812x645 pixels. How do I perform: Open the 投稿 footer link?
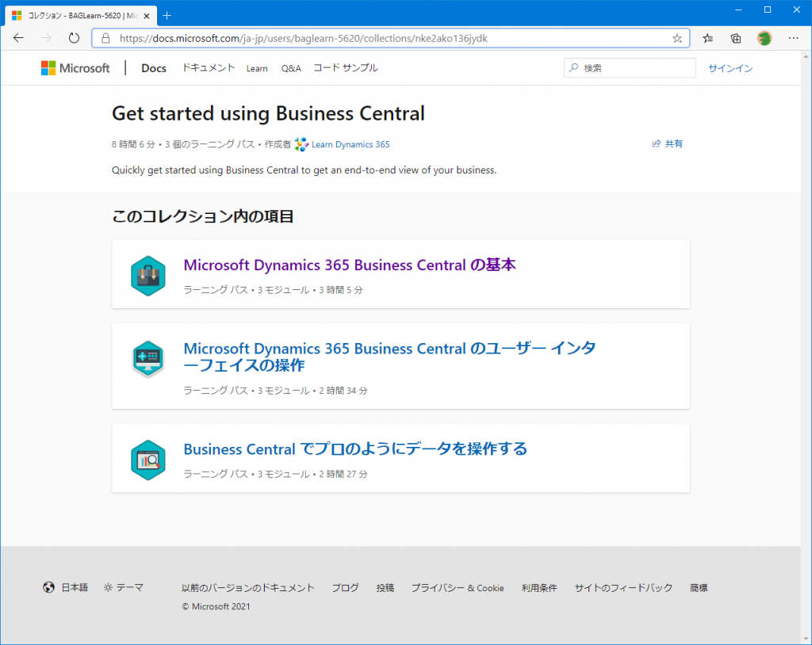click(385, 588)
